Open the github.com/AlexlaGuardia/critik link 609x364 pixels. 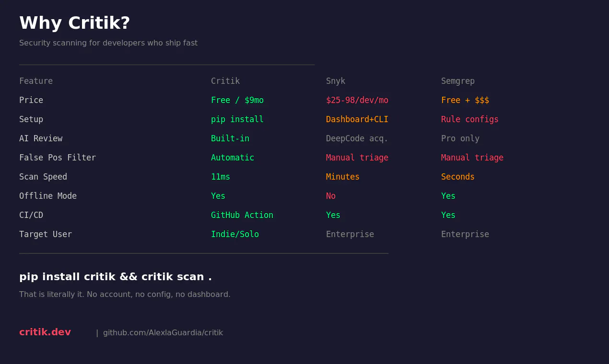pyautogui.click(x=163, y=332)
